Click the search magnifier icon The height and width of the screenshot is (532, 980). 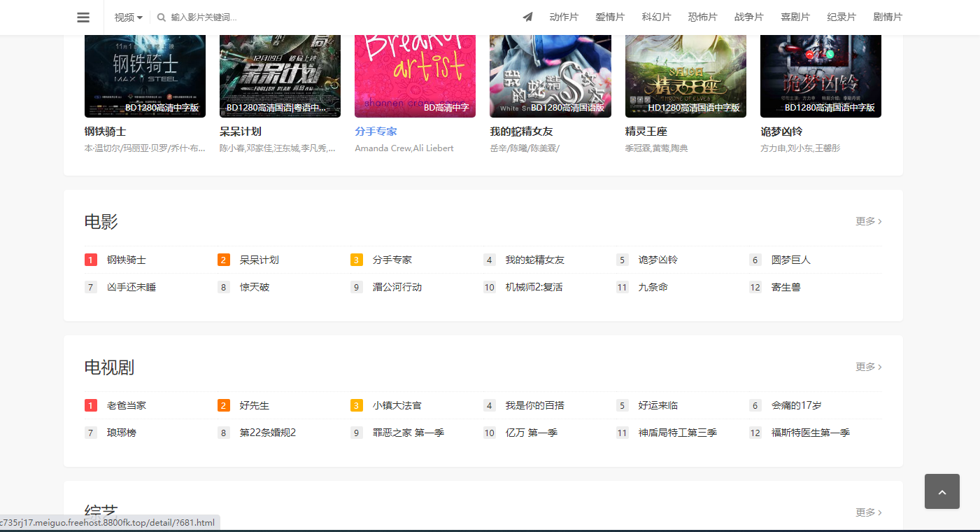(x=162, y=17)
